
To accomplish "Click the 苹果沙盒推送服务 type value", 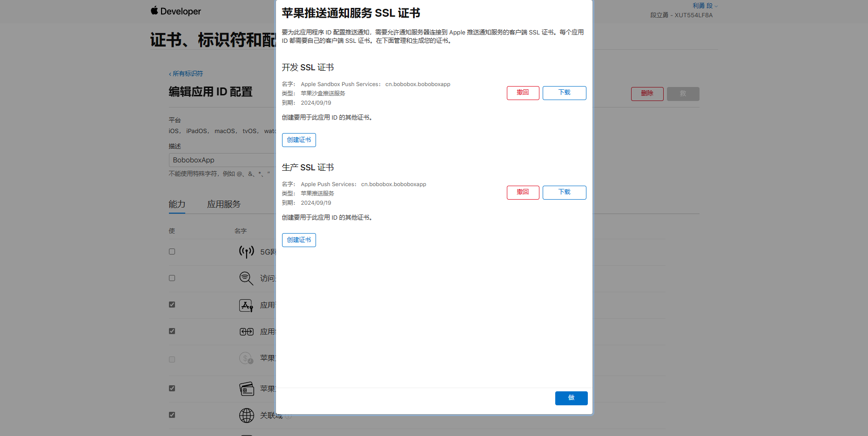I will (323, 94).
